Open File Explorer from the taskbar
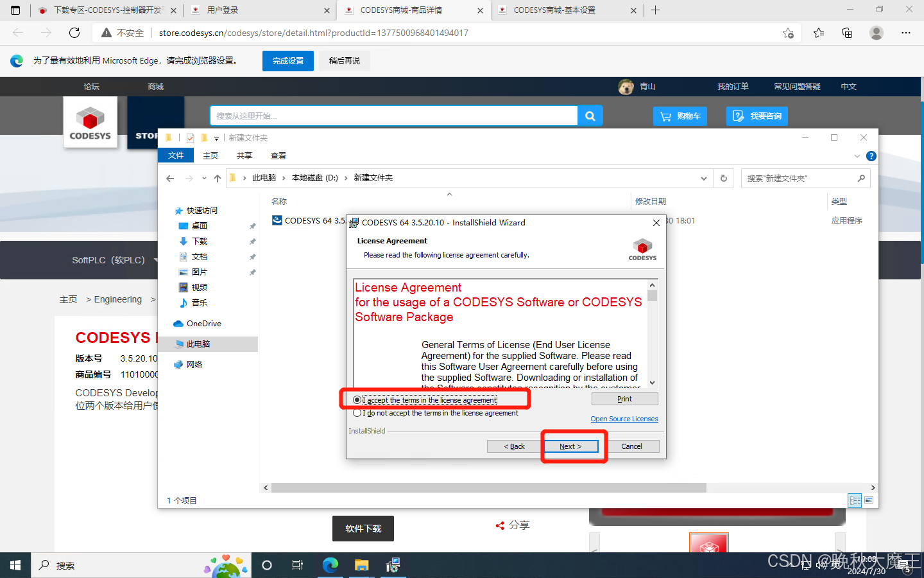This screenshot has height=578, width=924. pyautogui.click(x=362, y=565)
